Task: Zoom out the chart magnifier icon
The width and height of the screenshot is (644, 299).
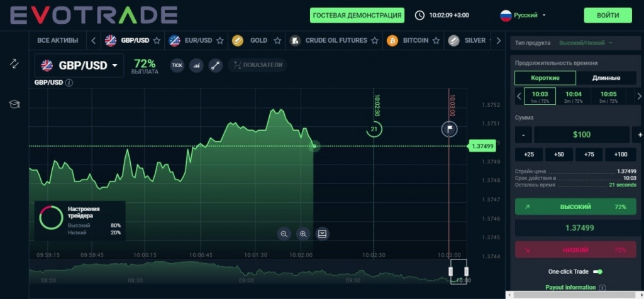Action: tap(284, 234)
